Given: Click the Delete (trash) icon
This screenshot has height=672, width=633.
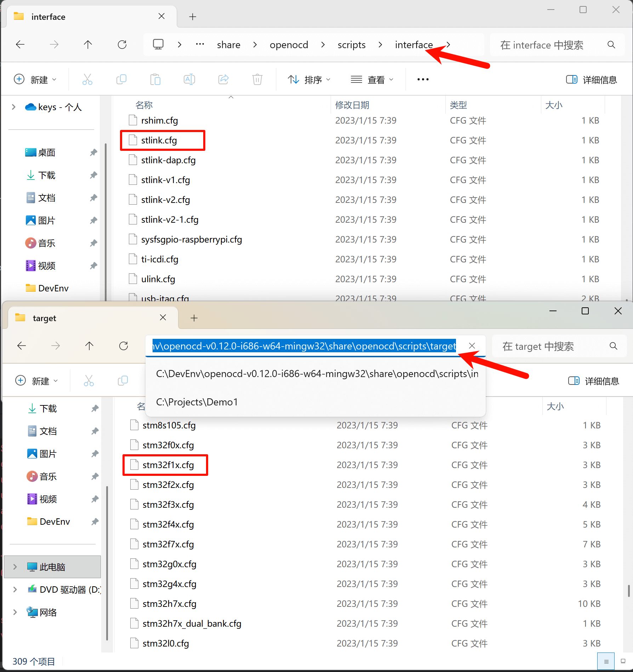Looking at the screenshot, I should 257,79.
